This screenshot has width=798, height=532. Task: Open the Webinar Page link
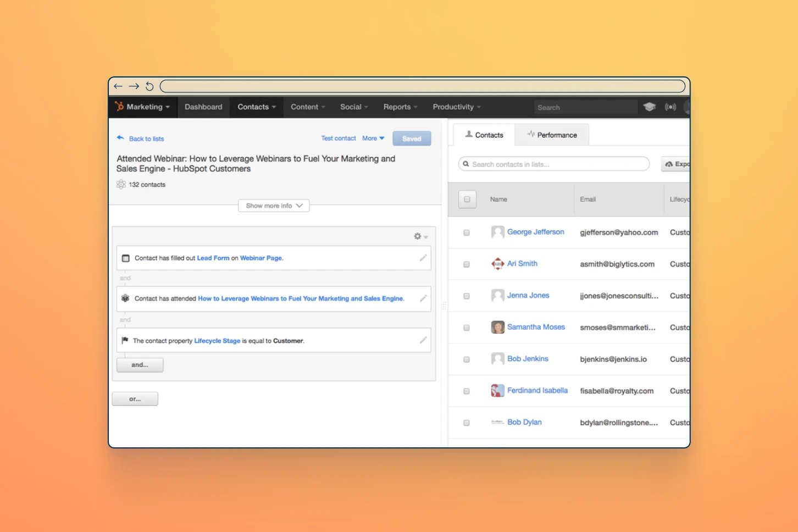(x=262, y=258)
